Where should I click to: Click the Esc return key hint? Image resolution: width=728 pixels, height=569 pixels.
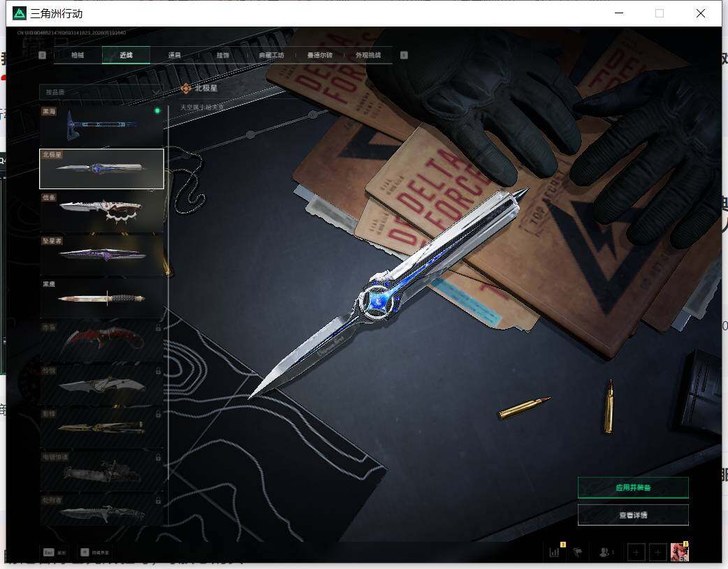pyautogui.click(x=54, y=552)
